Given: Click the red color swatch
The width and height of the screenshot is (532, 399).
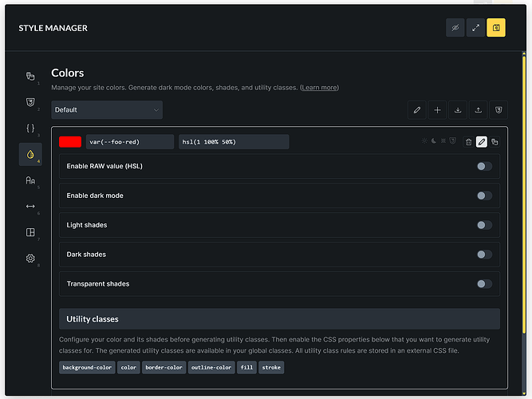Looking at the screenshot, I should click(x=70, y=142).
